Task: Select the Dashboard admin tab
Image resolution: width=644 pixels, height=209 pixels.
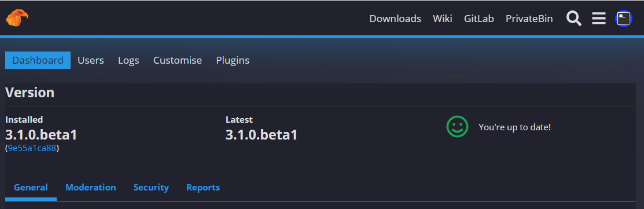Action: tap(38, 60)
